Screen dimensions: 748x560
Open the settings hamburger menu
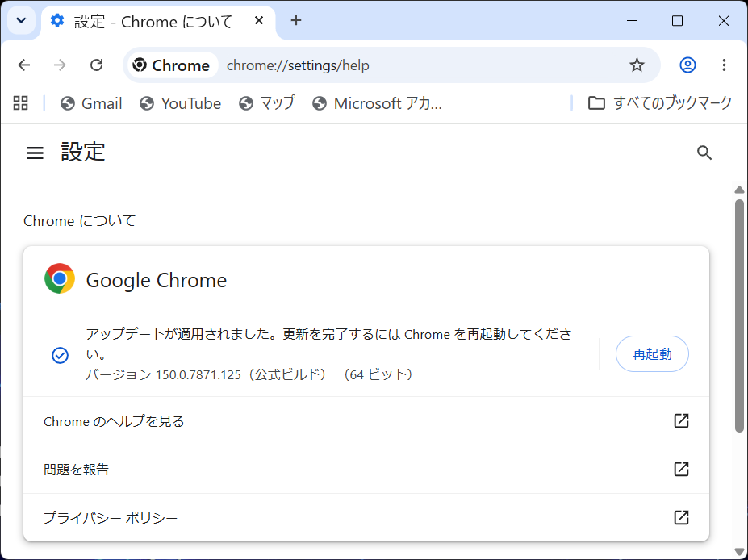point(35,153)
